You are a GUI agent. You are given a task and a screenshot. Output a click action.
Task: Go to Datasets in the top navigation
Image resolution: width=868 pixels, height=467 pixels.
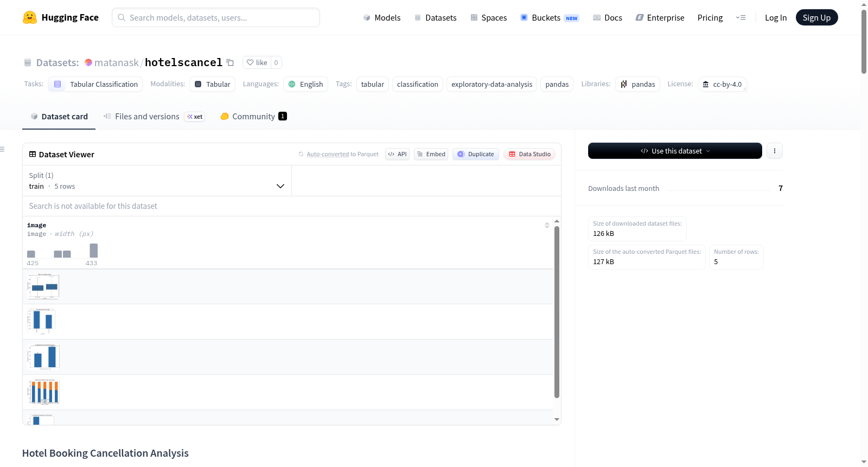(x=435, y=17)
